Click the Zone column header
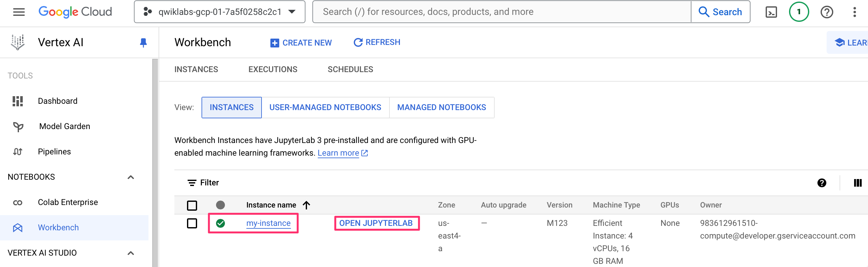This screenshot has width=868, height=267. pos(446,205)
